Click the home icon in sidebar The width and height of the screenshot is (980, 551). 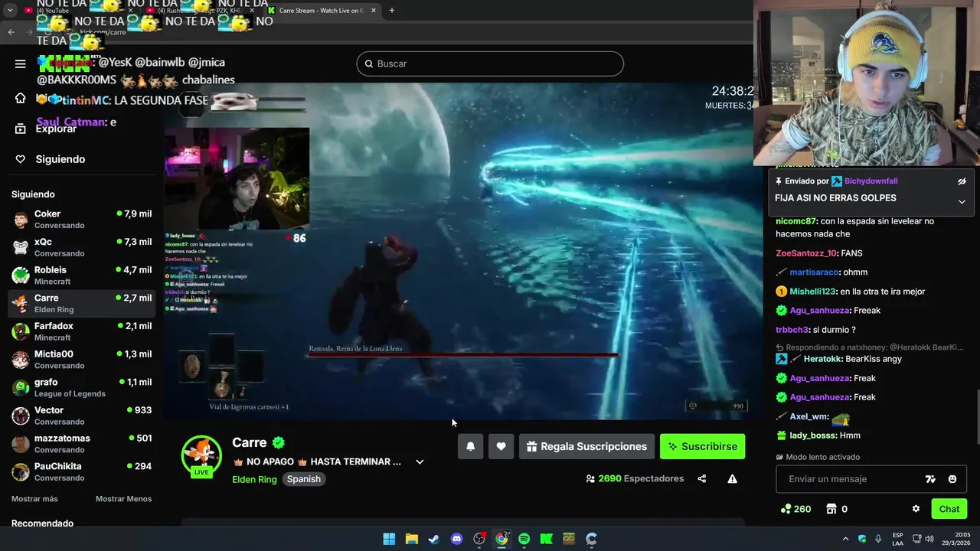[x=21, y=98]
